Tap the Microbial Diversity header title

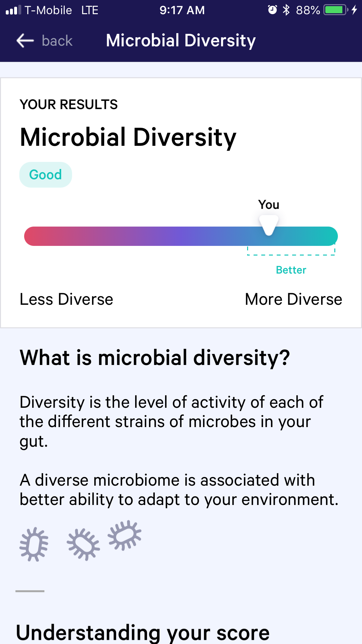tap(181, 41)
